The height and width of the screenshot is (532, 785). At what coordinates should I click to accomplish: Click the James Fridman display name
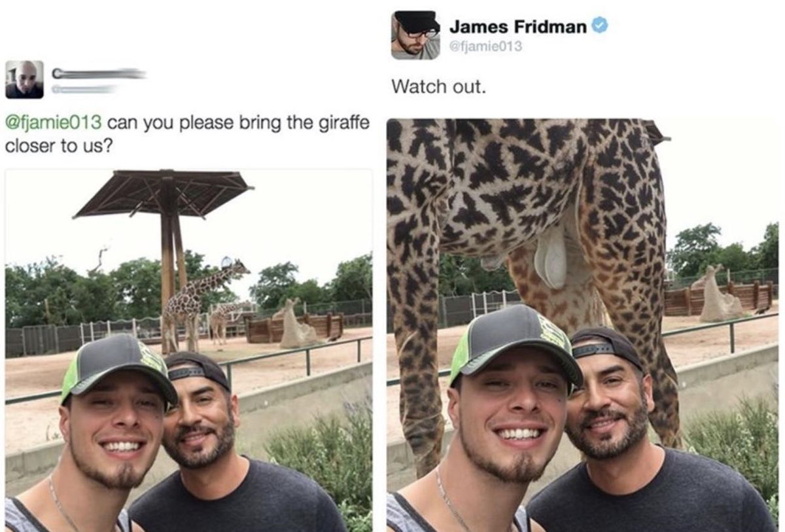pos(518,27)
